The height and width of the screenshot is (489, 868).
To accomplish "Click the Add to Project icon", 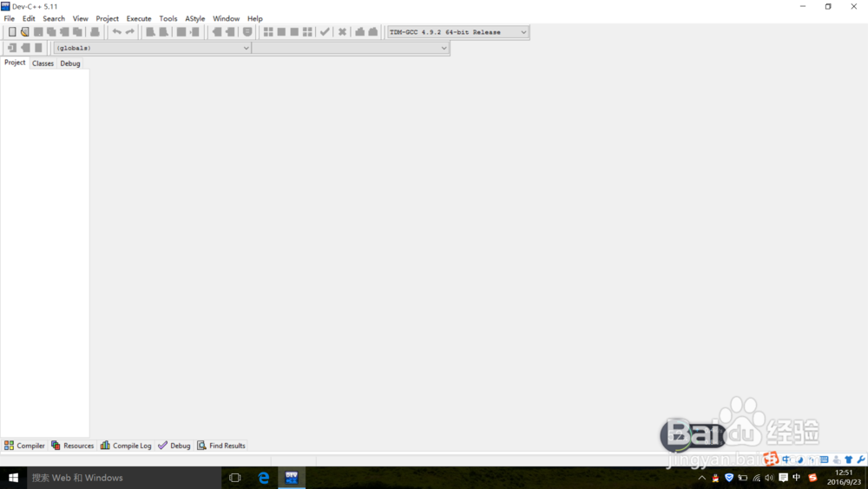I will pos(217,32).
